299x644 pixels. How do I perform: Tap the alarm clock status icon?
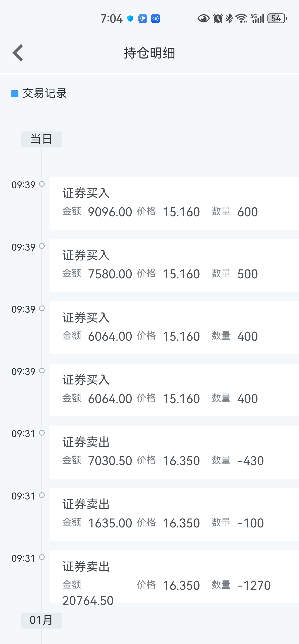pos(218,18)
